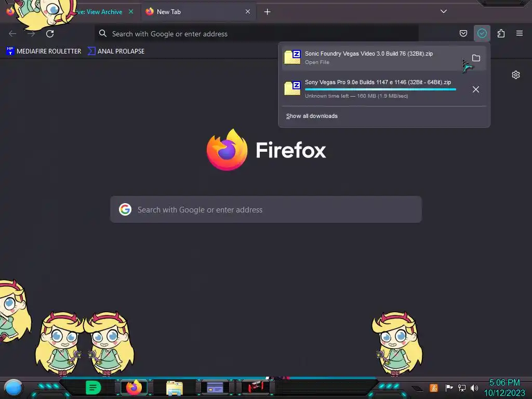Close the New Tab tab
Image resolution: width=532 pixels, height=399 pixels.
[x=248, y=11]
